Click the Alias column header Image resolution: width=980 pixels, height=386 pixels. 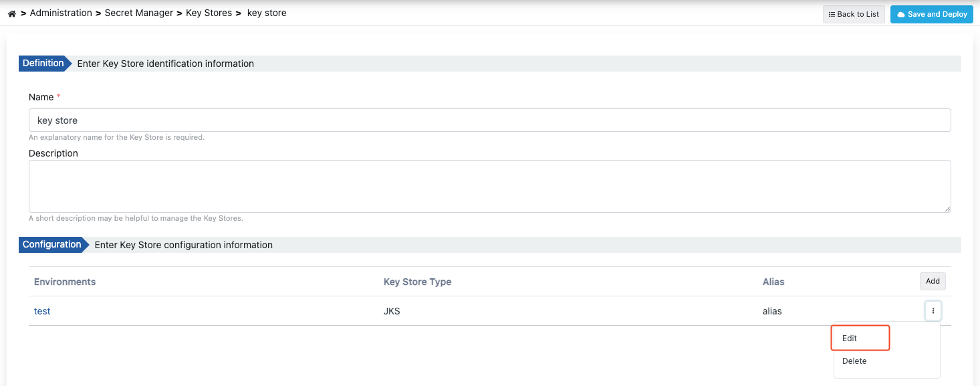click(x=773, y=282)
